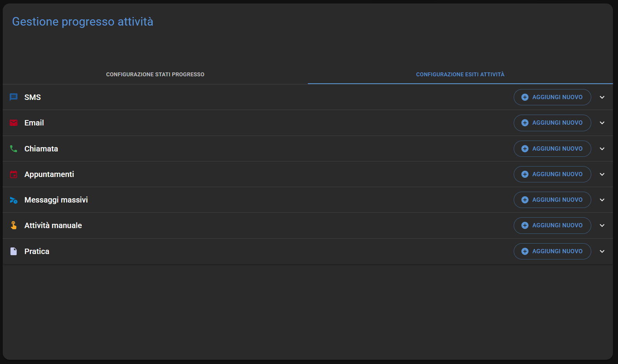Click the red Email envelope icon

point(14,123)
